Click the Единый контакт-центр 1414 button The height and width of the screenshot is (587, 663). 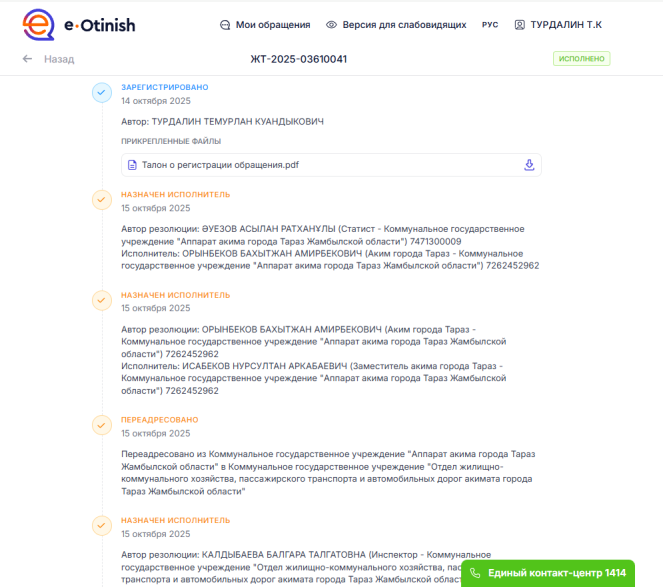pyautogui.click(x=556, y=573)
